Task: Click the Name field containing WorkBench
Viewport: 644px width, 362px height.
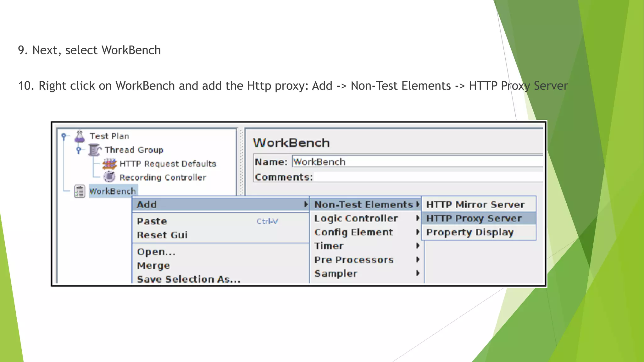Action: [x=417, y=162]
